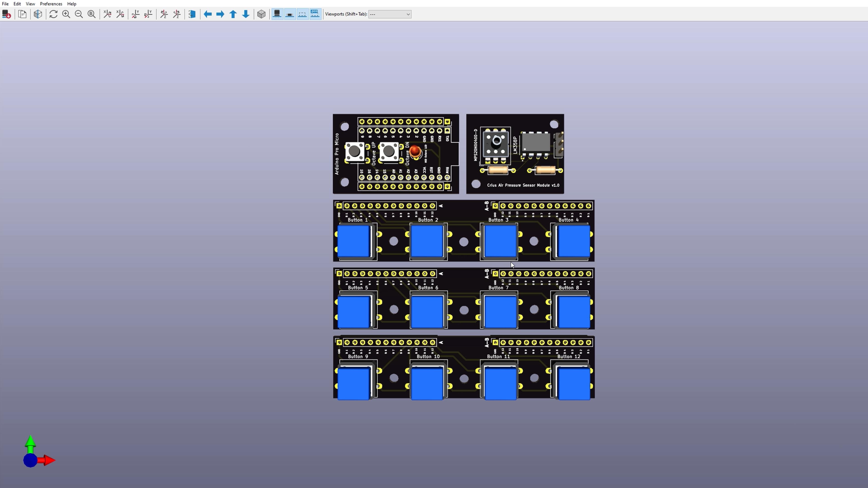Zoom out of the board
The image size is (868, 488).
point(79,14)
